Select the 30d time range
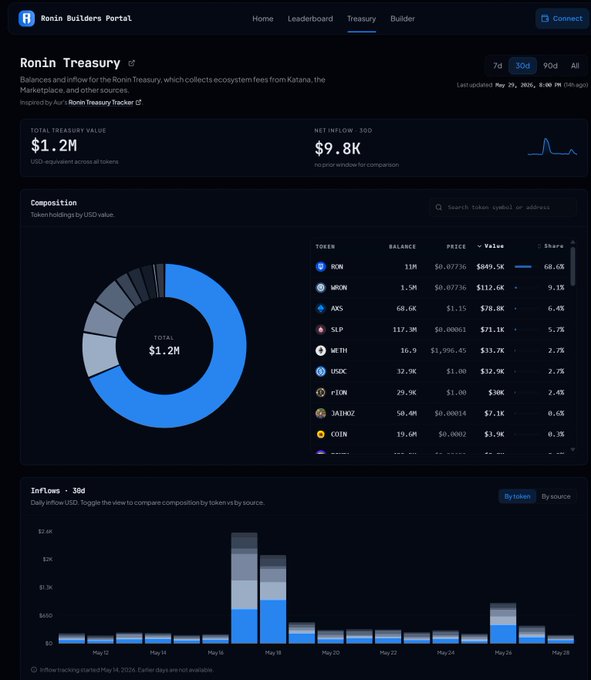Viewport: 591px width, 680px height. coord(522,65)
